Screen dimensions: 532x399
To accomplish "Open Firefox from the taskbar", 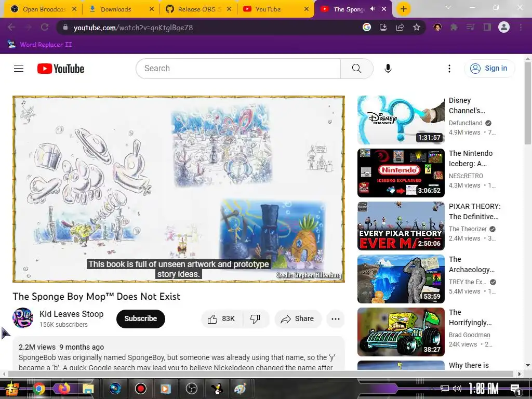I will tap(63, 389).
